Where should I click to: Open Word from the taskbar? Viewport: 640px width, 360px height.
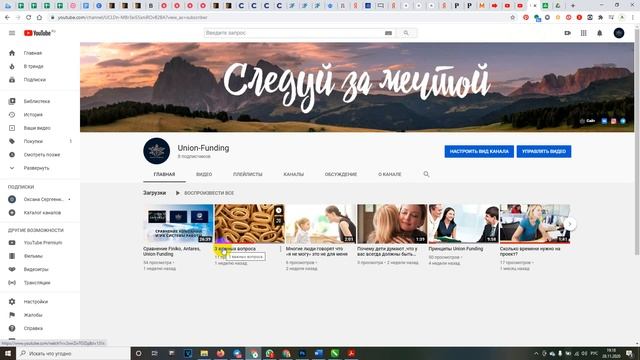click(319, 353)
